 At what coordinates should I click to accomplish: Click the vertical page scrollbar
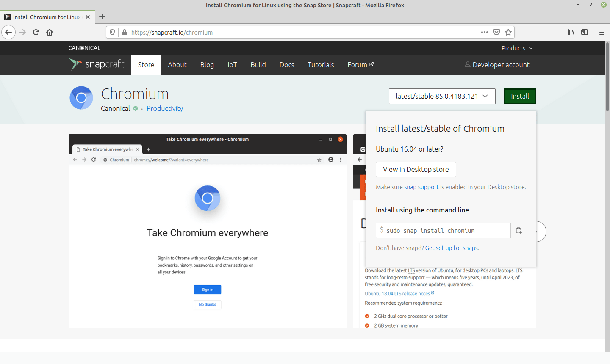point(607,76)
